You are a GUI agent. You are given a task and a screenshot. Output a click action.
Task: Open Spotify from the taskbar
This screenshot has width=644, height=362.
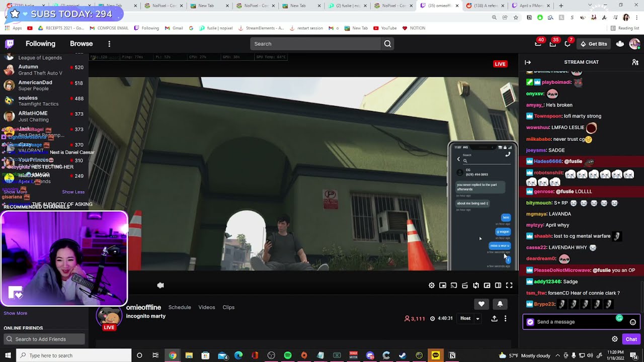pos(288,355)
